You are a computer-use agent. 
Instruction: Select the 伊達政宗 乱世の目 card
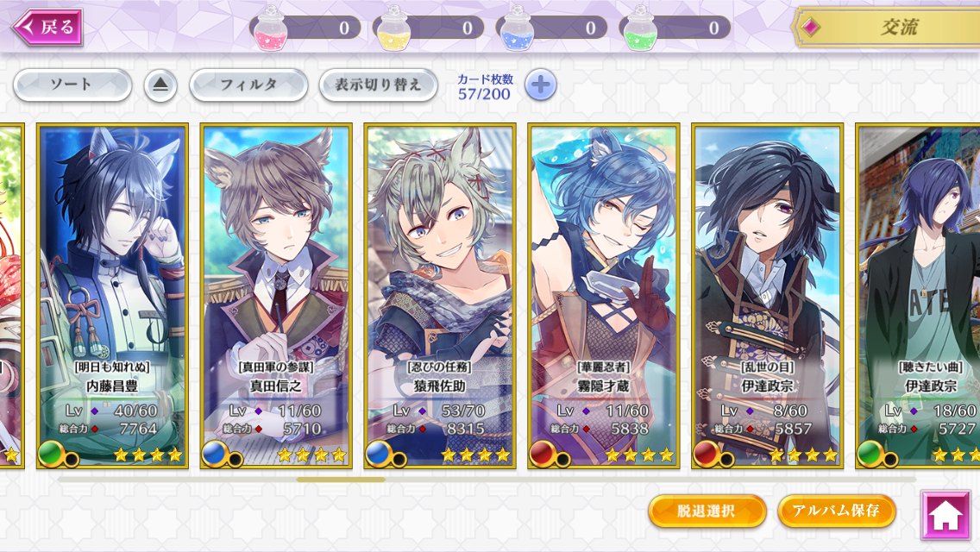coord(768,296)
